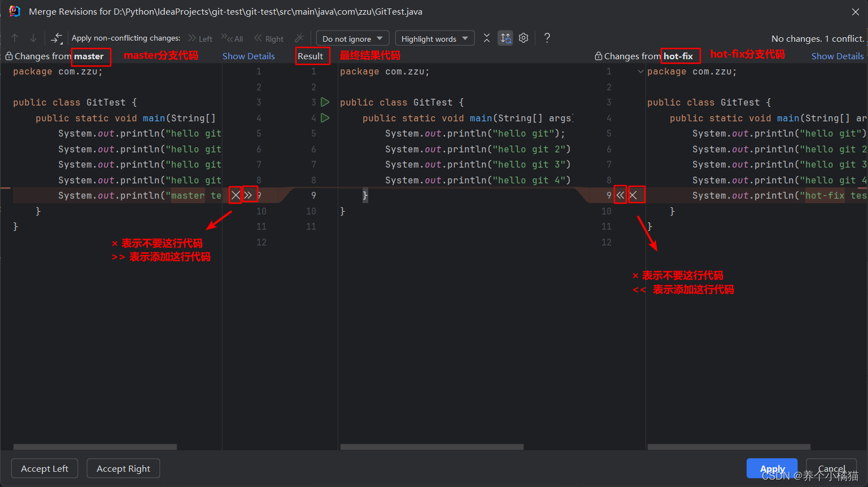Open Show Details link for master

pyautogui.click(x=248, y=56)
